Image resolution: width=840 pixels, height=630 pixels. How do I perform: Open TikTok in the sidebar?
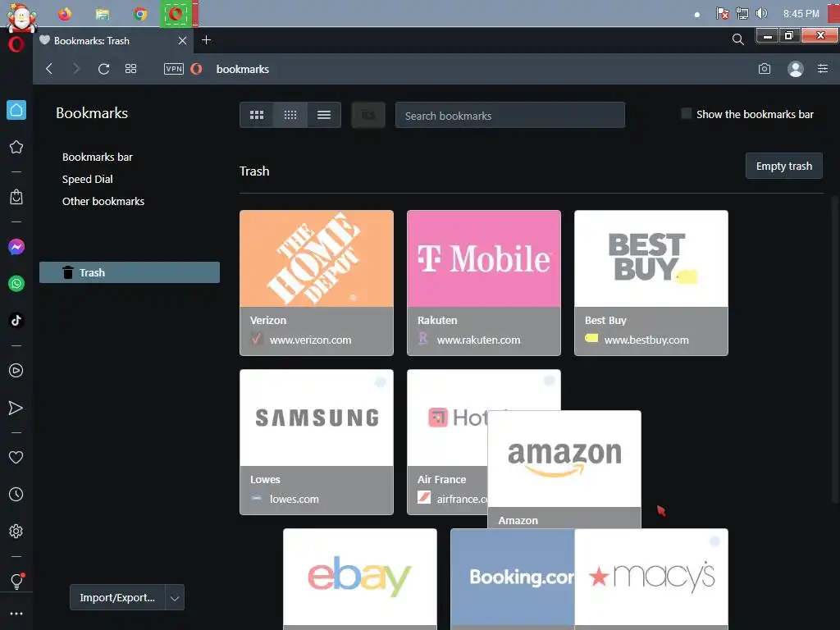click(x=16, y=321)
